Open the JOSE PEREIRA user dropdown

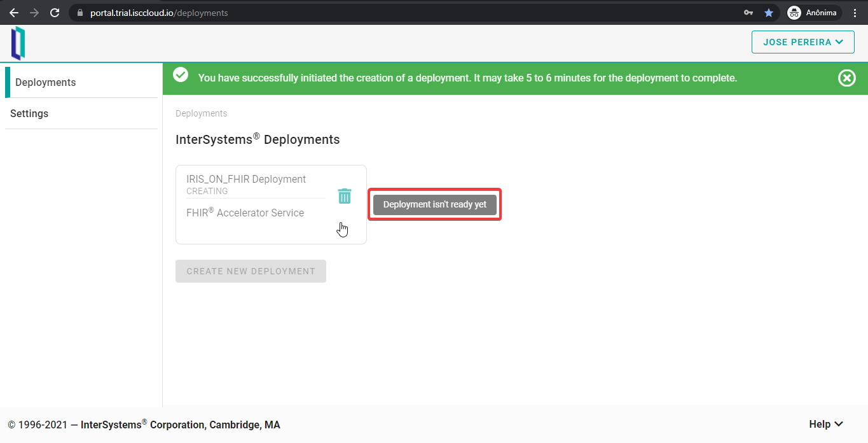[x=803, y=42]
